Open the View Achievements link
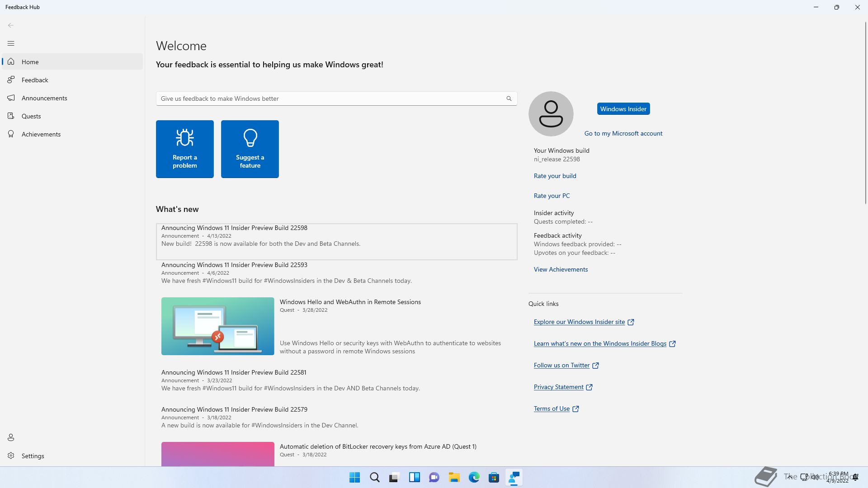The height and width of the screenshot is (488, 868). click(x=561, y=269)
